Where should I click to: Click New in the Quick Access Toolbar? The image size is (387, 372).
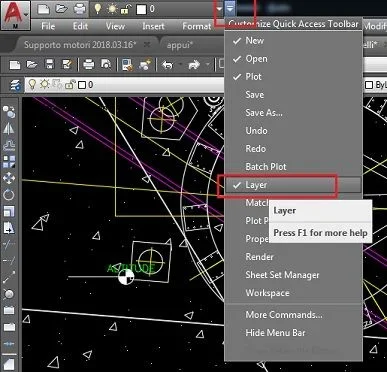tap(43, 9)
